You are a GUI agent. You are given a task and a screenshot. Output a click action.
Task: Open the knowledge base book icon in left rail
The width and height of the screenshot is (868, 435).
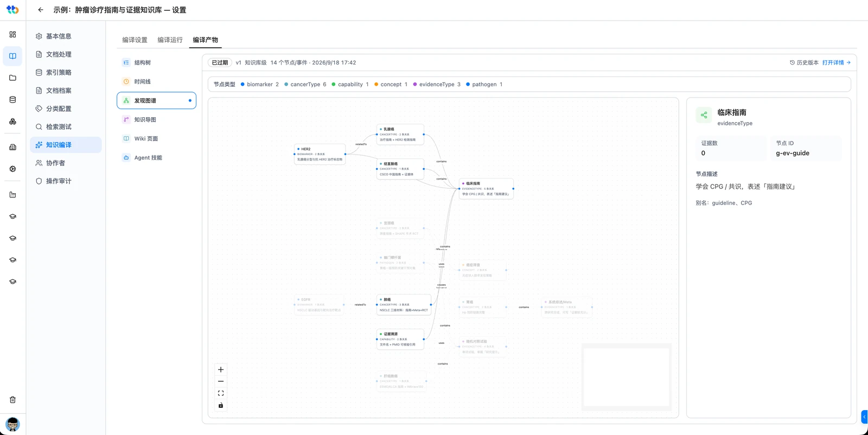[12, 56]
